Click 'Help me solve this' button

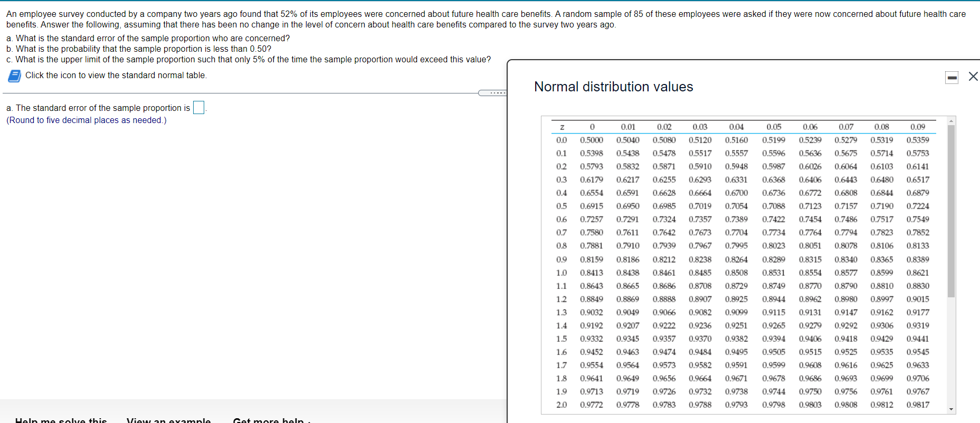pos(61,420)
